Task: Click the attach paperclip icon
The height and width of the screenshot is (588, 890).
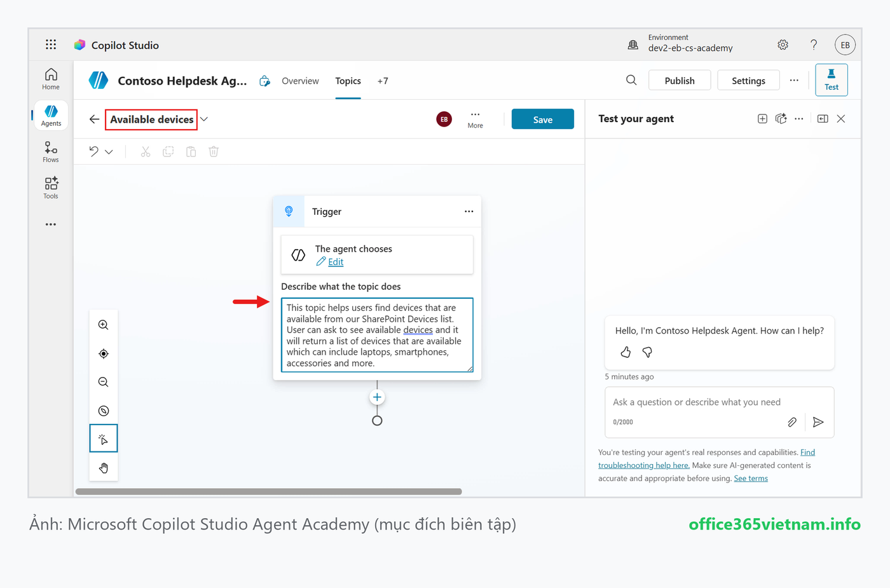Action: tap(792, 422)
